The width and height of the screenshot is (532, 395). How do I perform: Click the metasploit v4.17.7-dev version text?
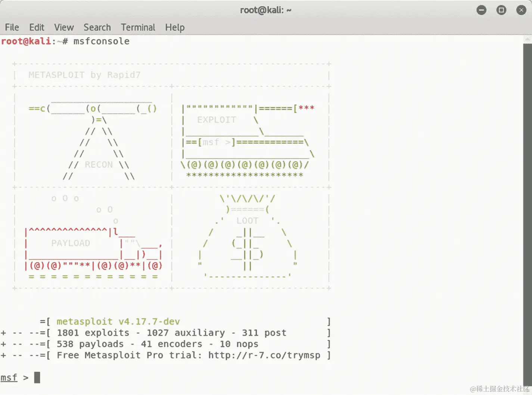click(x=118, y=321)
